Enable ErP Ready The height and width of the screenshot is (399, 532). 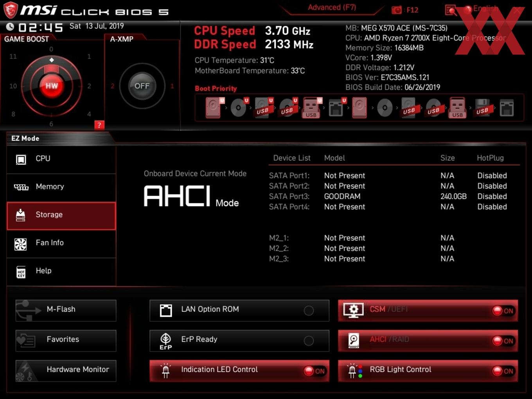[239, 340]
